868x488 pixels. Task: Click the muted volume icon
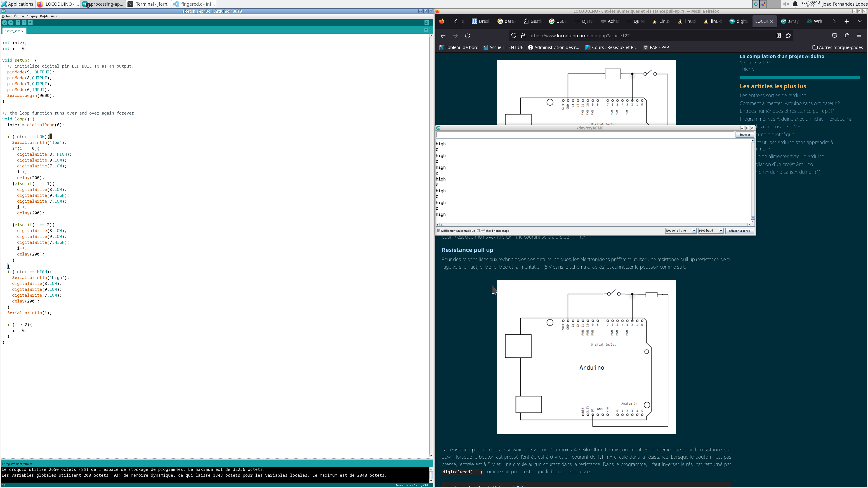(x=786, y=4)
